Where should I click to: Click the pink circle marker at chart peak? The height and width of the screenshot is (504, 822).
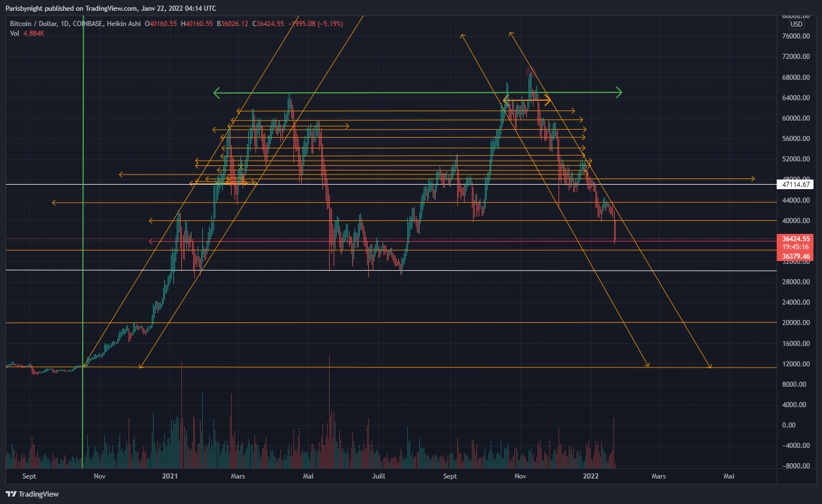click(530, 72)
